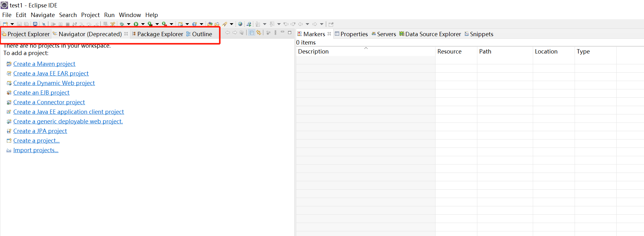Open the Navigate menu
Screen dimensions: 644x236
point(43,15)
